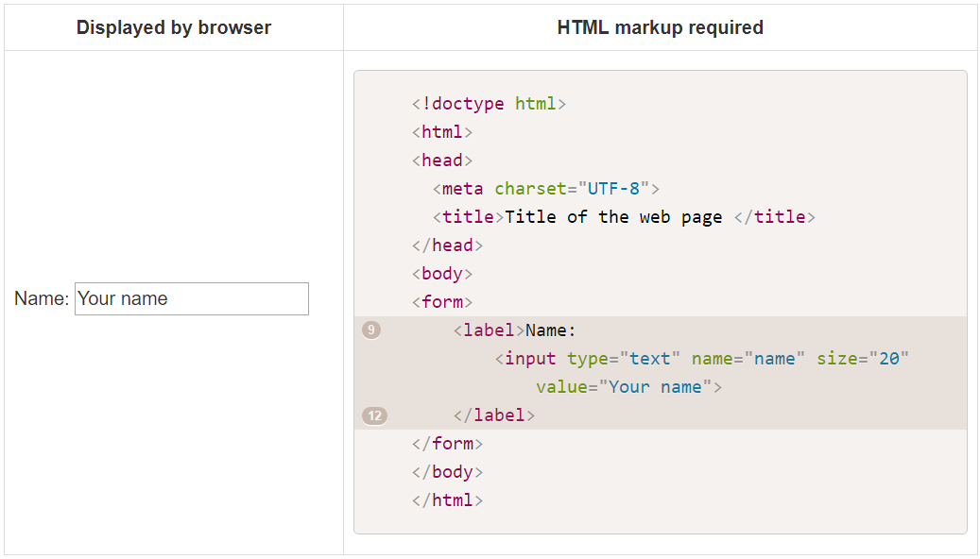Click the <meta charset="UTF-8"> line
980x559 pixels.
tap(545, 188)
